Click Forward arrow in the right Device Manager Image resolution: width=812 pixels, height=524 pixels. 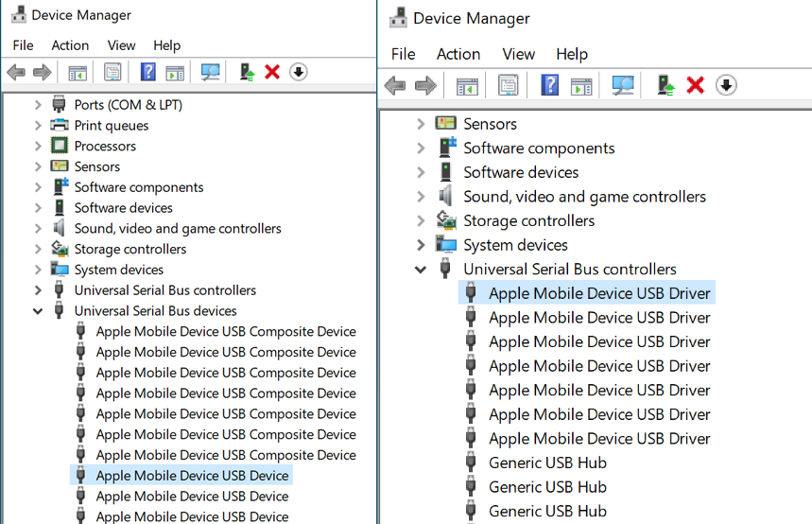coord(425,85)
